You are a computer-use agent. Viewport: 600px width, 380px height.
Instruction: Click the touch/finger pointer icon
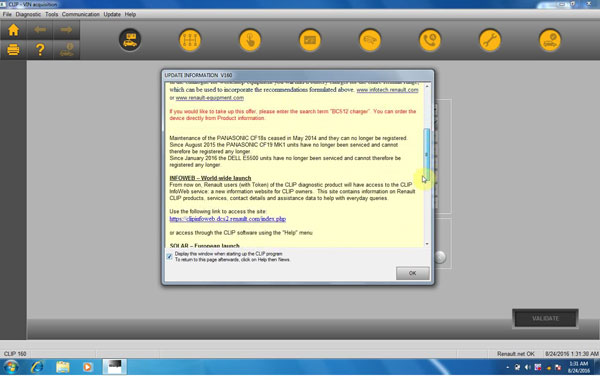coord(250,40)
